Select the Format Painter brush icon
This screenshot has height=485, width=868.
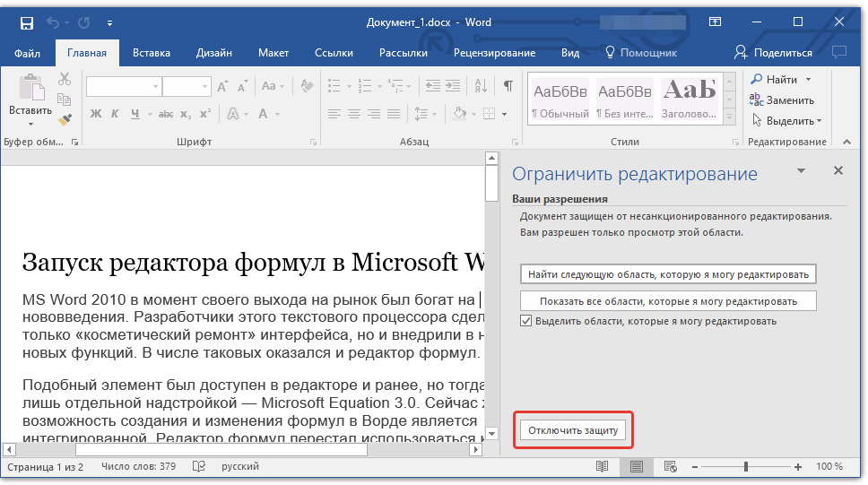point(64,119)
